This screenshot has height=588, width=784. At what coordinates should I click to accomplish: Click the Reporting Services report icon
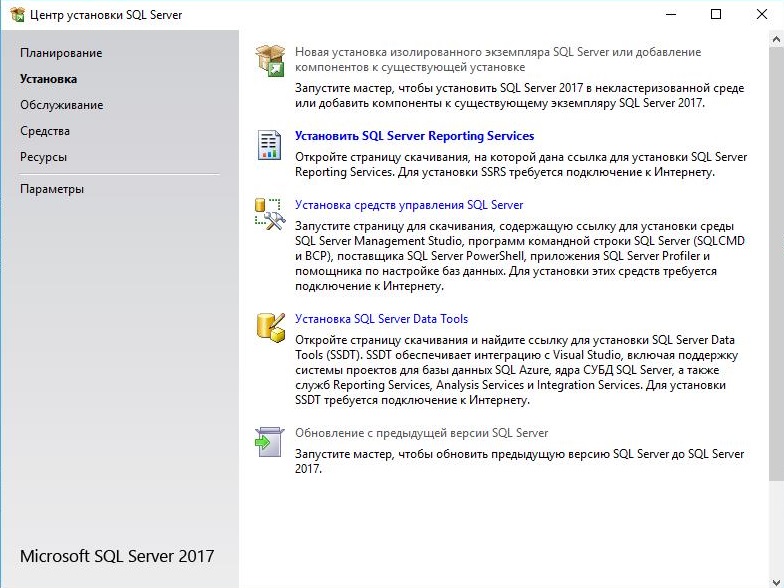(x=270, y=144)
